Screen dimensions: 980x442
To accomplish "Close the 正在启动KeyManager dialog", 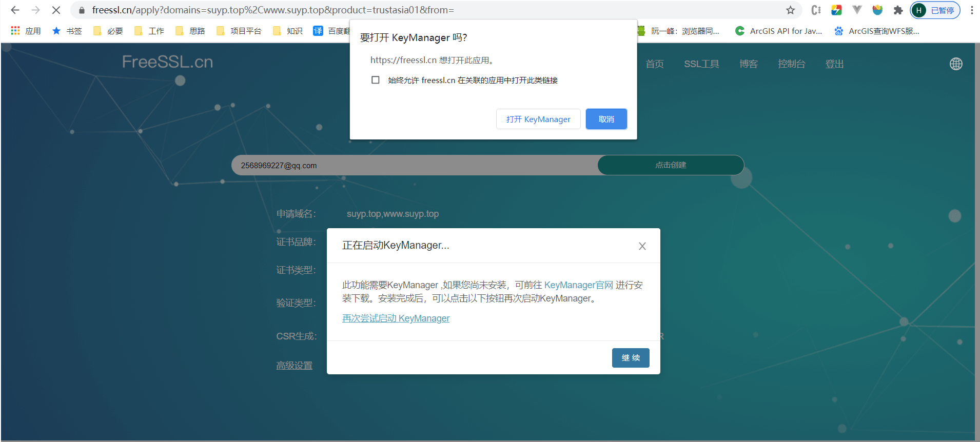I will pyautogui.click(x=642, y=246).
